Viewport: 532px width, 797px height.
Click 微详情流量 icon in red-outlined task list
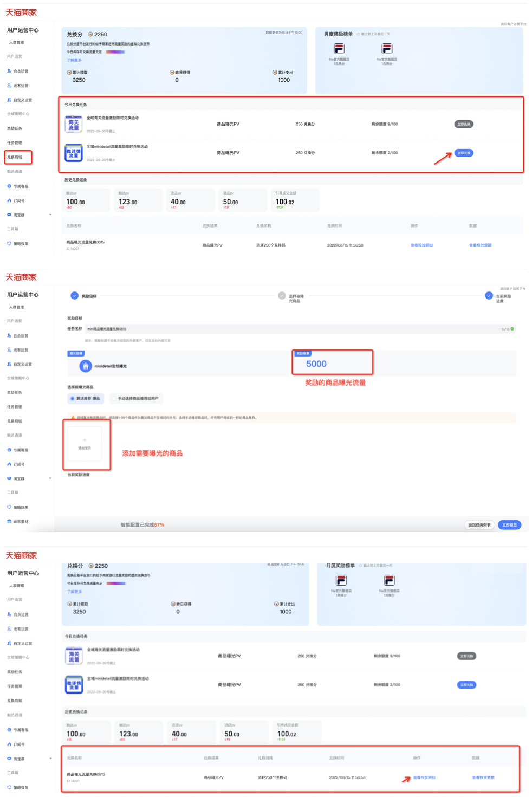(73, 153)
